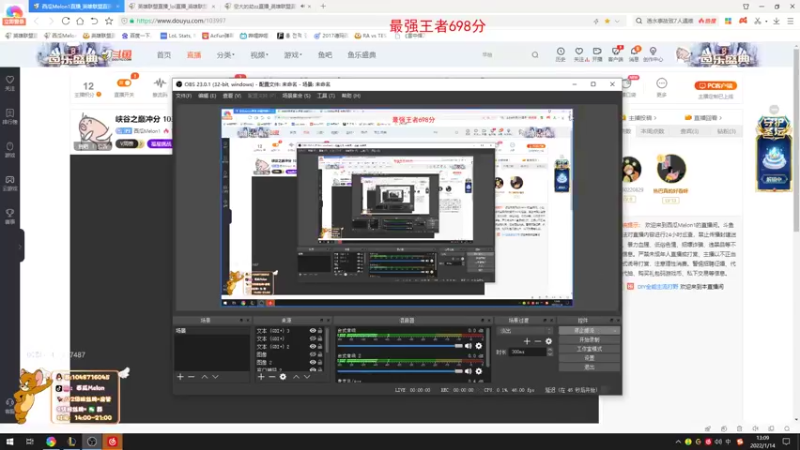Open Windows Start menu
The image size is (800, 450).
pos(10,441)
